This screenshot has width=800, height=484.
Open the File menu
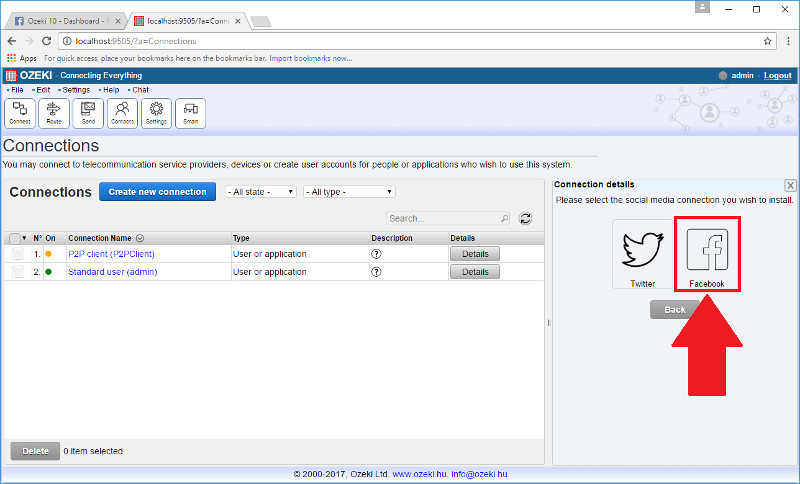(x=17, y=90)
